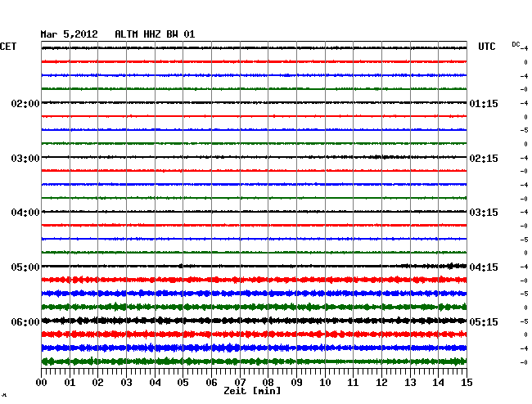Select minute tick label 06
Viewport: 532px width, 404px height.
coord(211,383)
